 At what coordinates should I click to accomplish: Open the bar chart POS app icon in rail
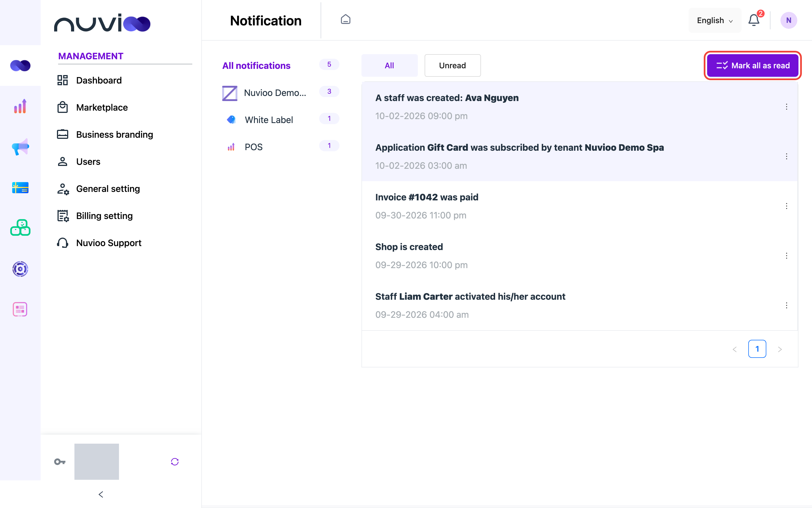[20, 106]
